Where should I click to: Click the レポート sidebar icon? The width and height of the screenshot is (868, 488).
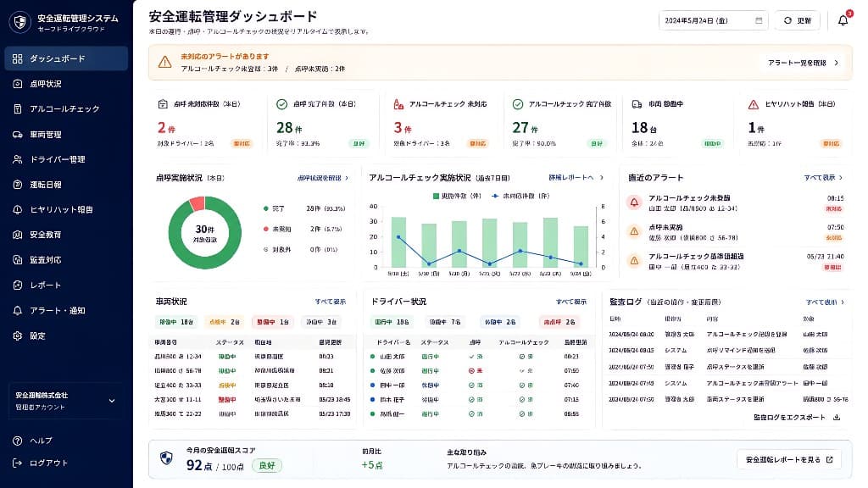coord(18,285)
